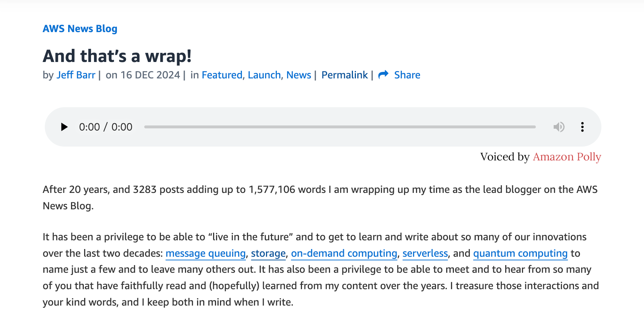The height and width of the screenshot is (326, 644).
Task: Click the audio progress seek bar
Action: (x=339, y=127)
